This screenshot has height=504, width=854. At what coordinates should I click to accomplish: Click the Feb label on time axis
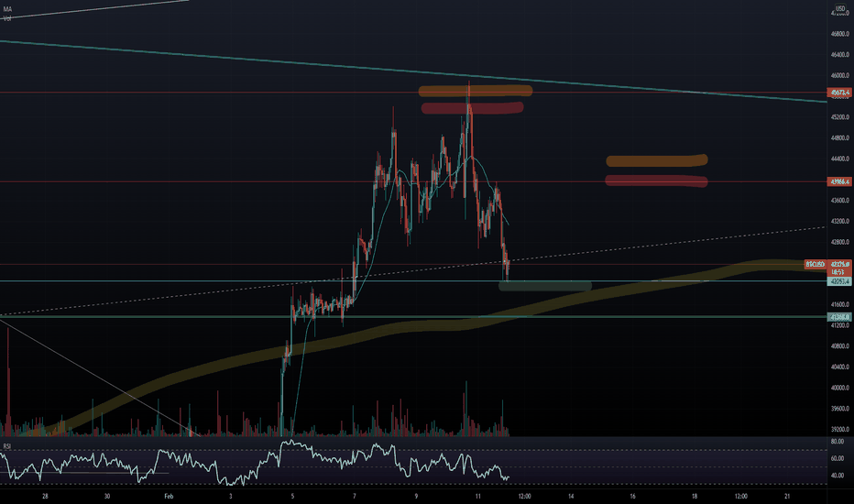point(169,497)
